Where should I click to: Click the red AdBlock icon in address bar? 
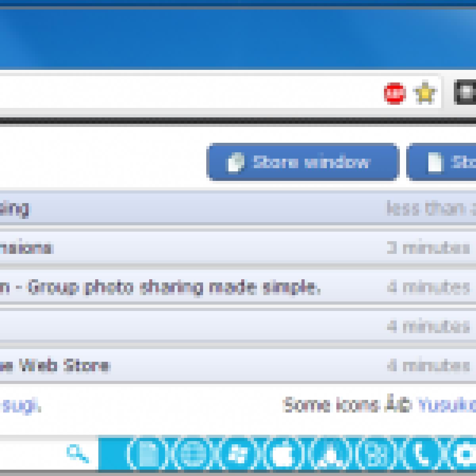point(394,94)
